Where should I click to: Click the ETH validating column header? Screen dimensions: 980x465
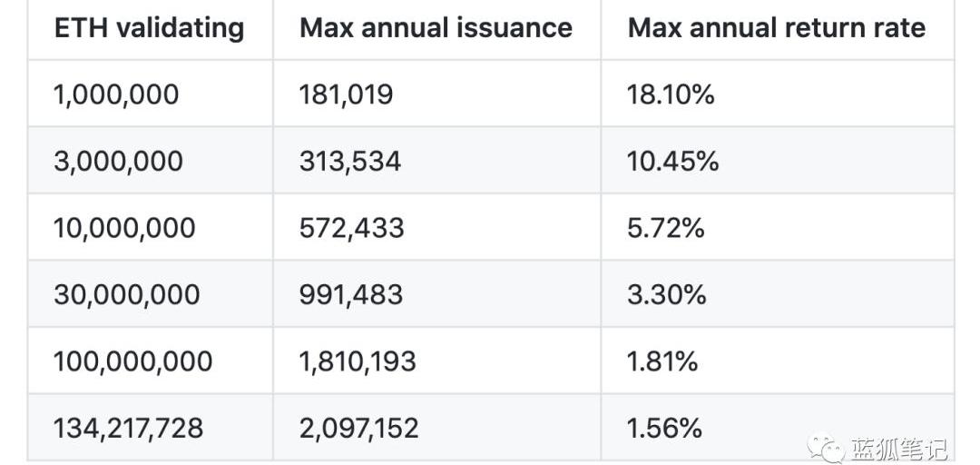point(149,27)
